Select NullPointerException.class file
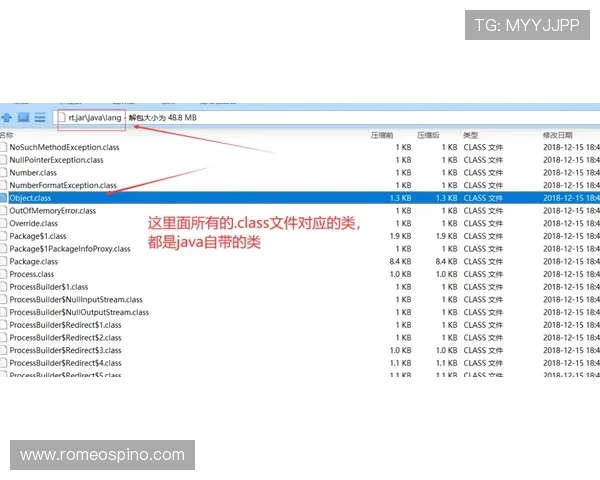The image size is (600, 480). pos(56,160)
